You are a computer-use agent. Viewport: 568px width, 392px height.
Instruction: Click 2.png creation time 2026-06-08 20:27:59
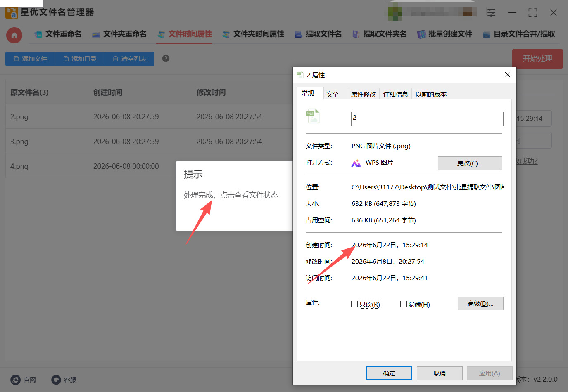(126, 117)
